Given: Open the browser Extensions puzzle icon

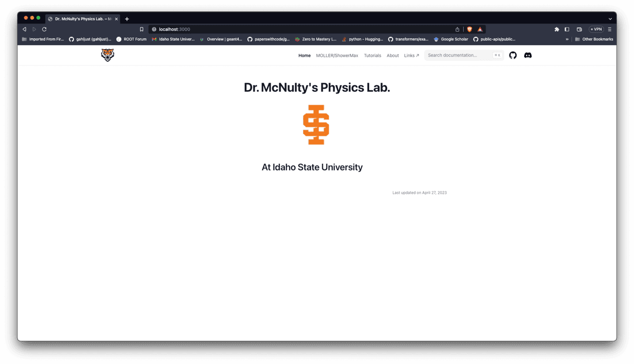Looking at the screenshot, I should tap(556, 29).
